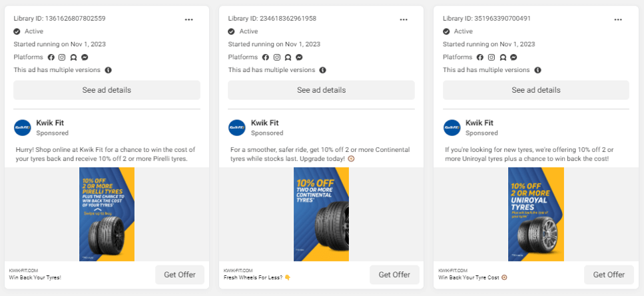Click Audience Network icon on Continental ad card
644x296 pixels.
pos(288,57)
